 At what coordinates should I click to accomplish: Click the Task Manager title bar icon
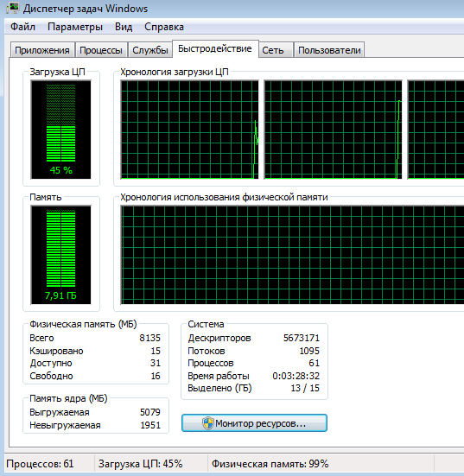pyautogui.click(x=12, y=8)
